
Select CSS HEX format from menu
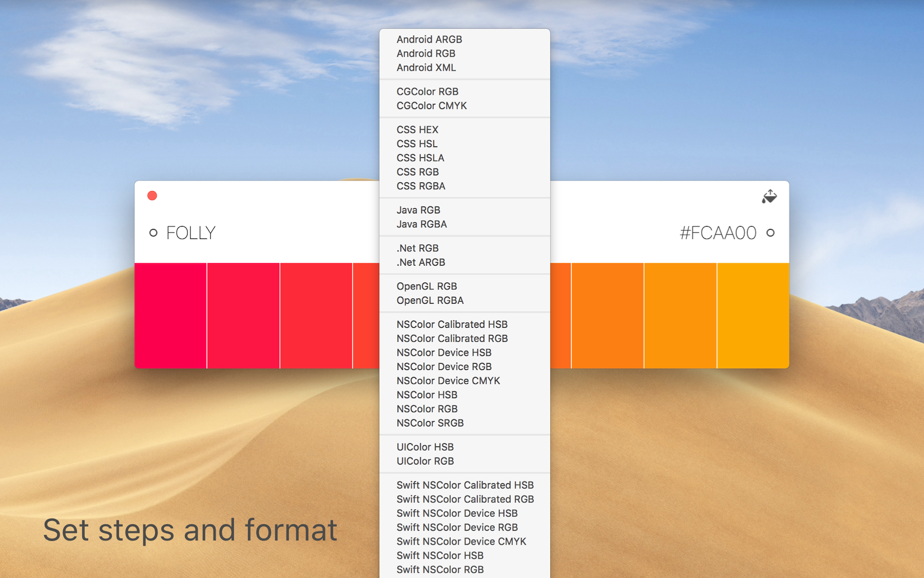[417, 130]
